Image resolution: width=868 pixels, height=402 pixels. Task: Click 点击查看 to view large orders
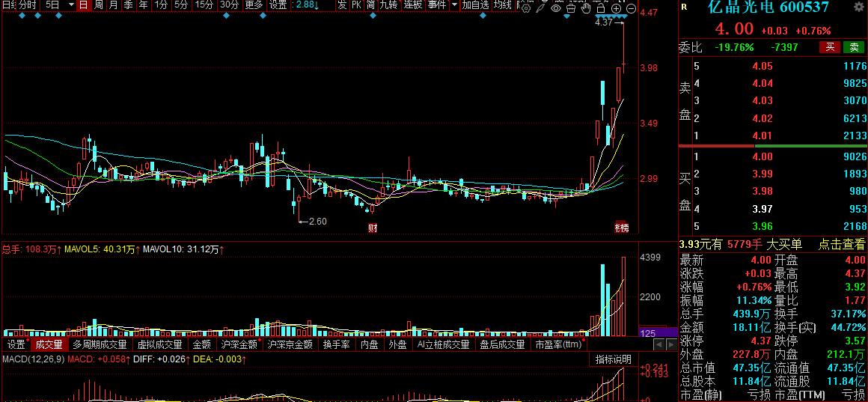(x=841, y=244)
